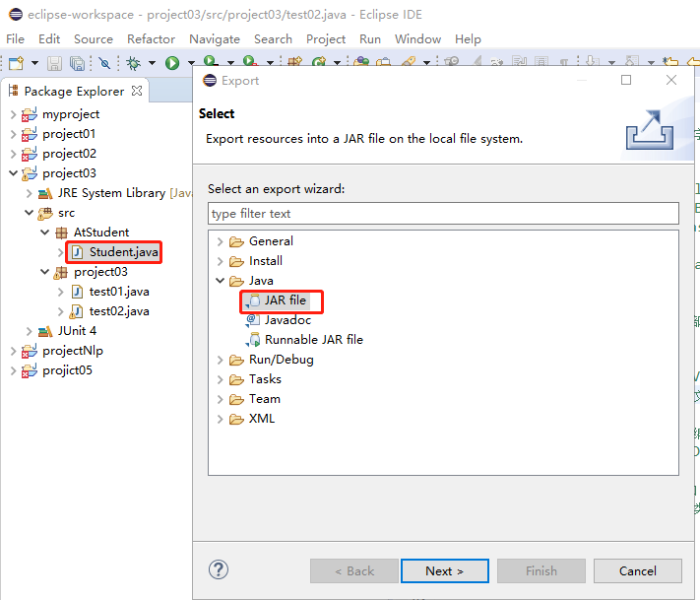The height and width of the screenshot is (600, 700).
Task: Click the src source folder icon
Action: point(45,213)
